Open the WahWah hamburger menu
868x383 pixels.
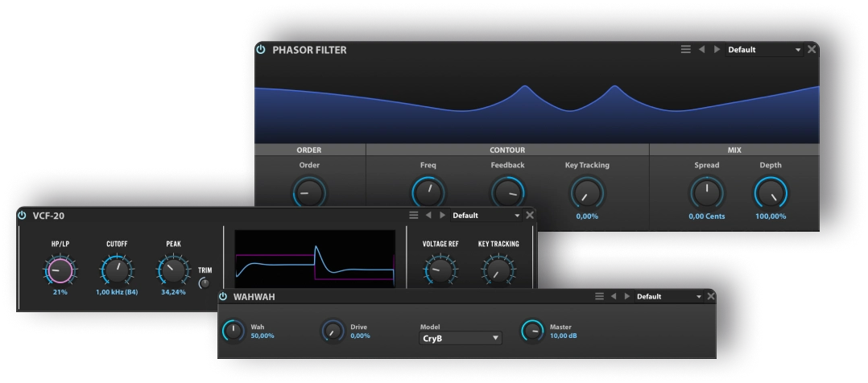[599, 296]
